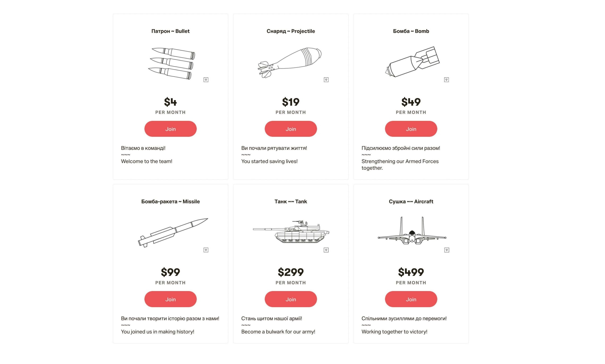Click the heart icon on Projectile card
This screenshot has height=364, width=605.
(x=326, y=80)
